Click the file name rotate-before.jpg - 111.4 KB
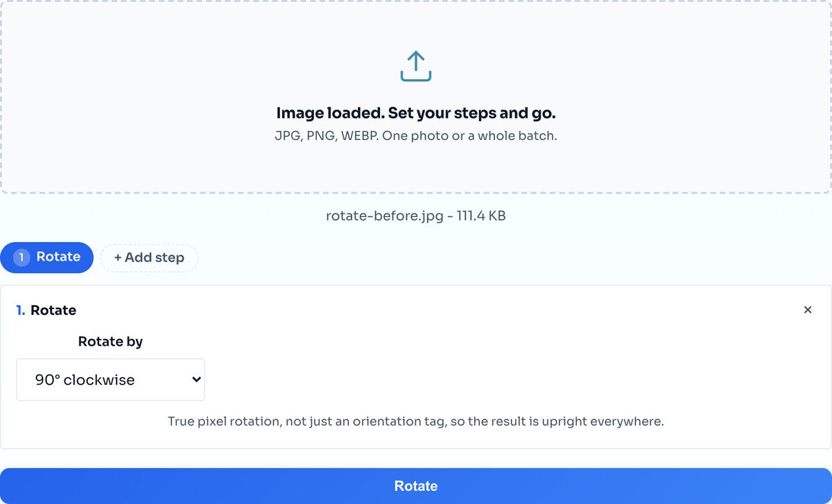This screenshot has height=504, width=832. click(416, 216)
